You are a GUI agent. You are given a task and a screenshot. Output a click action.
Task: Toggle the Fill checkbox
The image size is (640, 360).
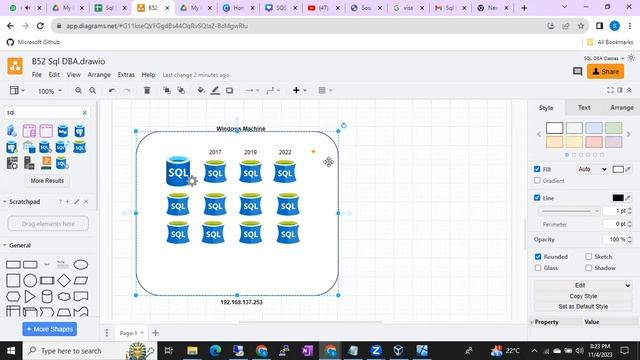tap(537, 169)
